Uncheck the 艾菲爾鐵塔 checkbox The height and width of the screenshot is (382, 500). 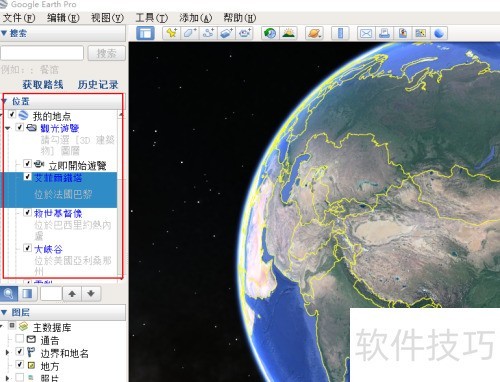28,176
